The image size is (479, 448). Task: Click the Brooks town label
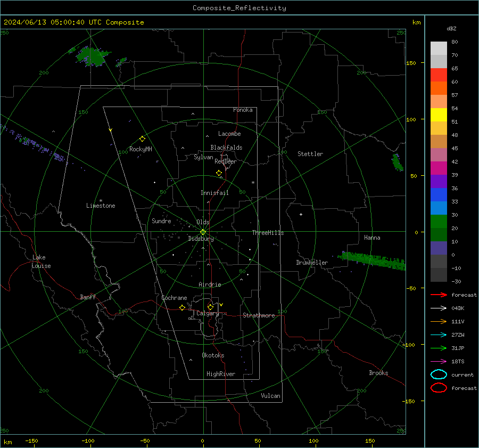(378, 373)
